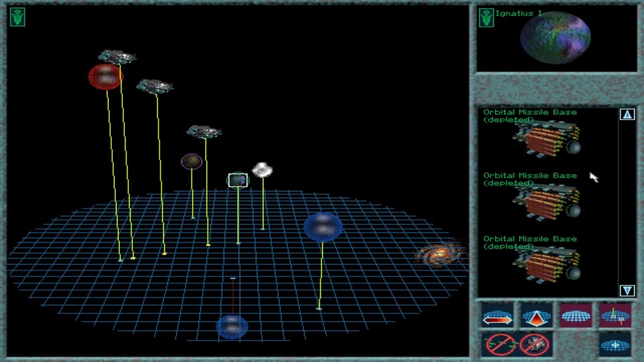Click the selected planet in white box
This screenshot has width=644, height=362.
point(238,180)
